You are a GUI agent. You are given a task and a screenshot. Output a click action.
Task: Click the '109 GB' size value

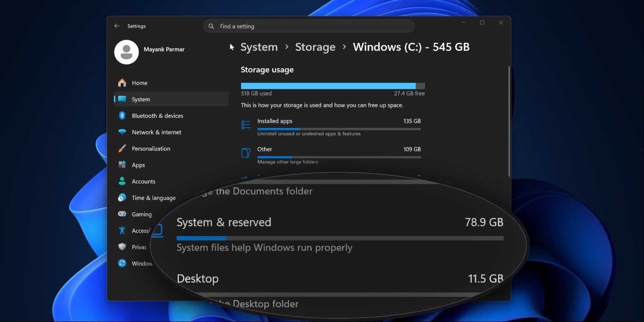412,149
